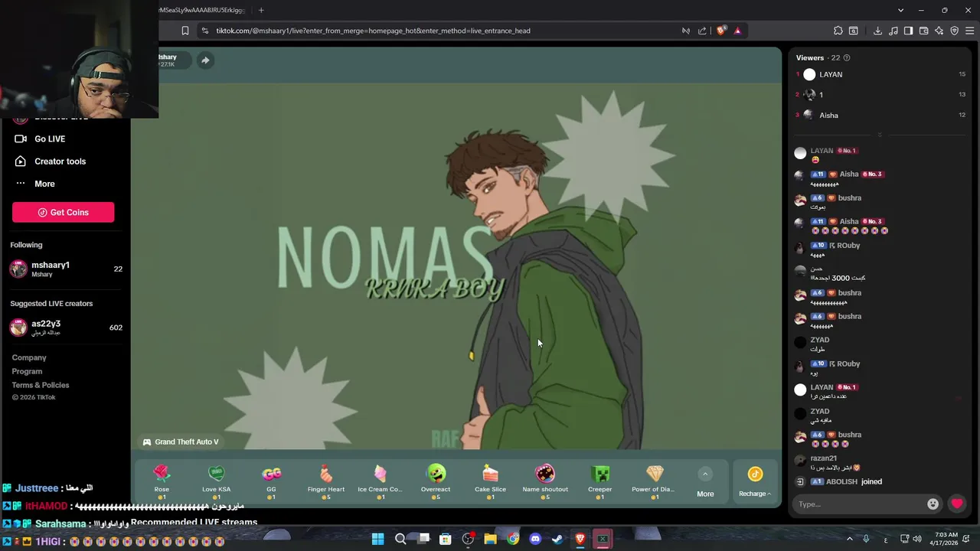Screen dimensions: 980x551
Task: Open File Explorer from taskbar
Action: (x=490, y=539)
